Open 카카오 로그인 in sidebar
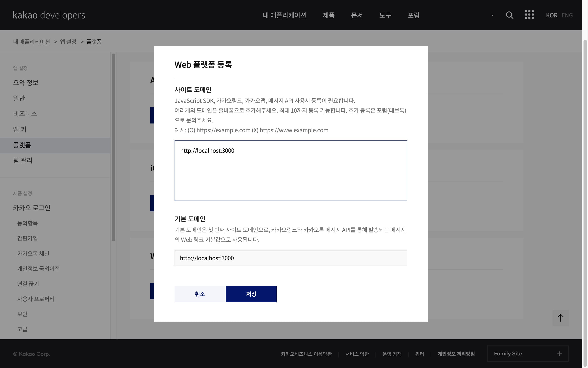The height and width of the screenshot is (368, 588). (32, 208)
